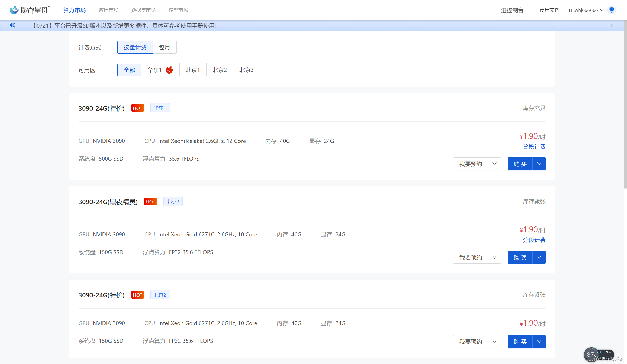Click the 揽睿星舟 logo icon
This screenshot has height=364, width=627.
tap(14, 10)
